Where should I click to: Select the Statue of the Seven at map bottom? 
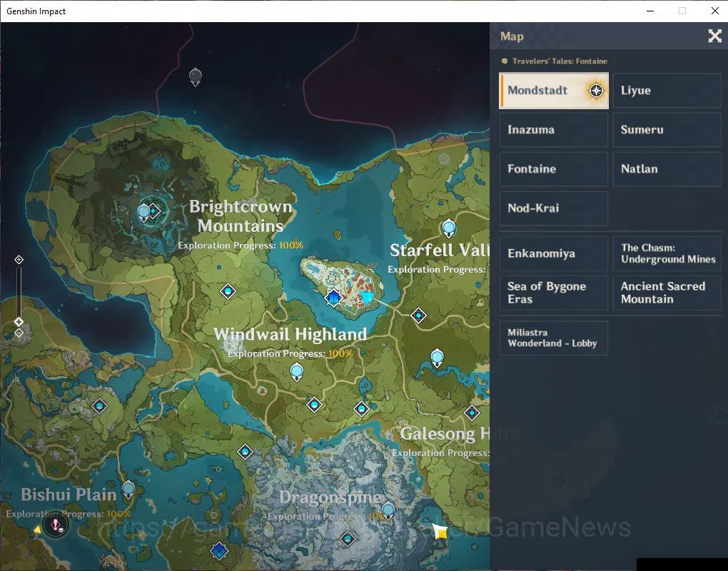pyautogui.click(x=219, y=551)
